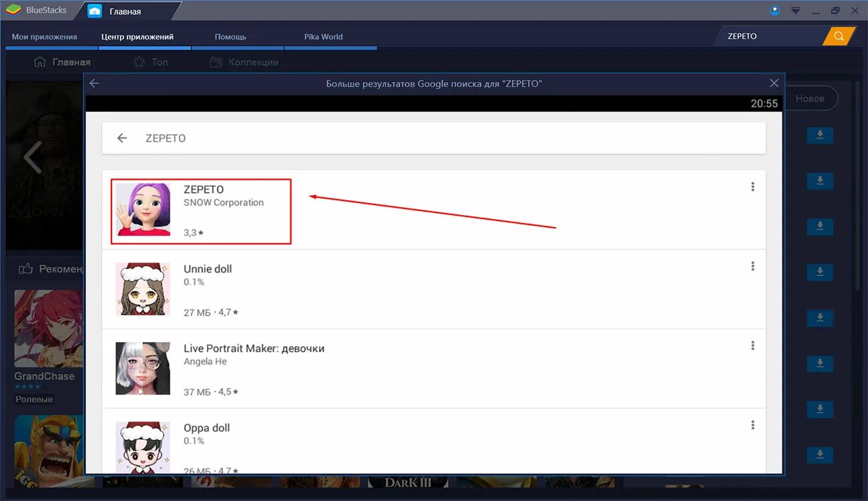Switch to Центр приложений tab
This screenshot has height=501, width=868.
coord(138,37)
